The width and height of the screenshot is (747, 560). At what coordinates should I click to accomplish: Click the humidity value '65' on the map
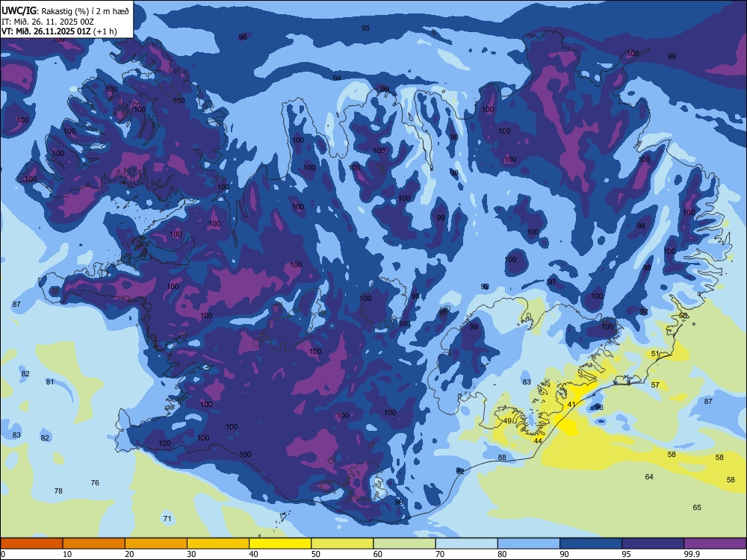click(x=697, y=508)
